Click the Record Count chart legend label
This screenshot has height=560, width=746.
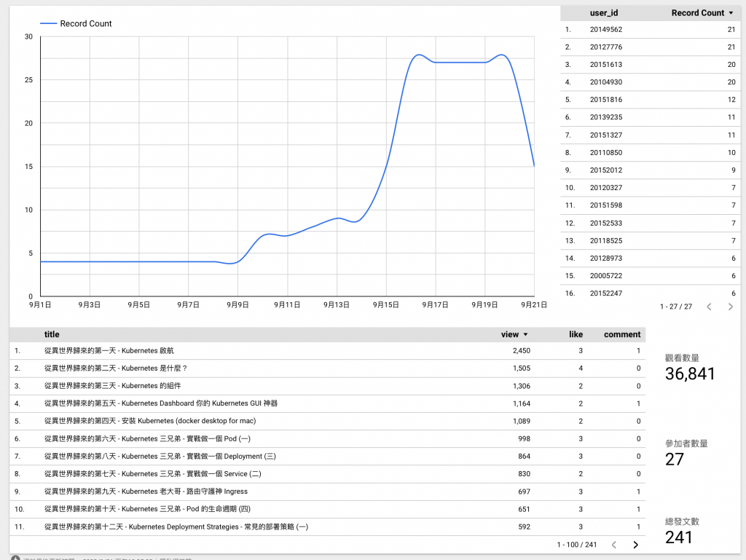pos(86,23)
